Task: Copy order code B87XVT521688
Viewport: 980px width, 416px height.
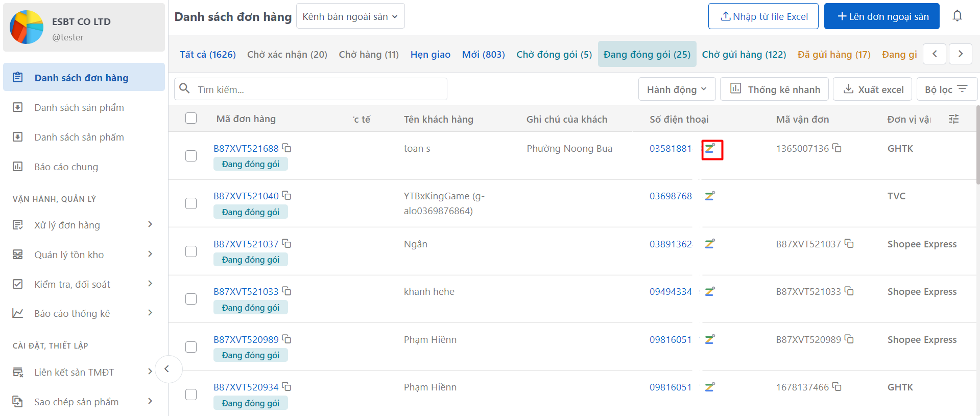Action: click(x=287, y=148)
